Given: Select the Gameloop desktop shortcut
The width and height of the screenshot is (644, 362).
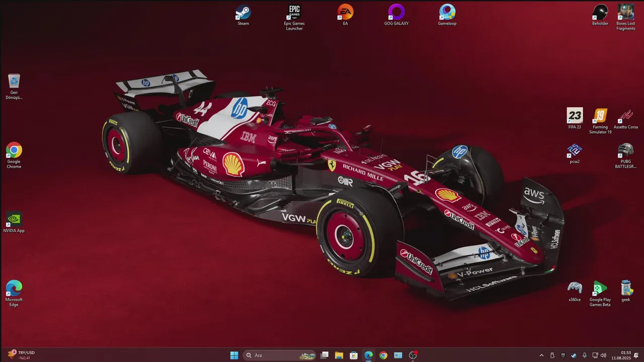Looking at the screenshot, I should pos(447,15).
